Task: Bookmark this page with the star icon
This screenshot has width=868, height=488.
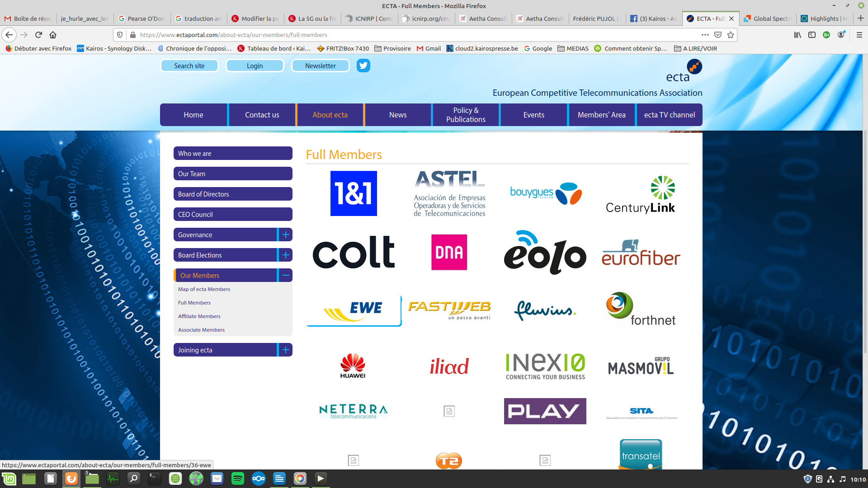Action: pos(731,35)
